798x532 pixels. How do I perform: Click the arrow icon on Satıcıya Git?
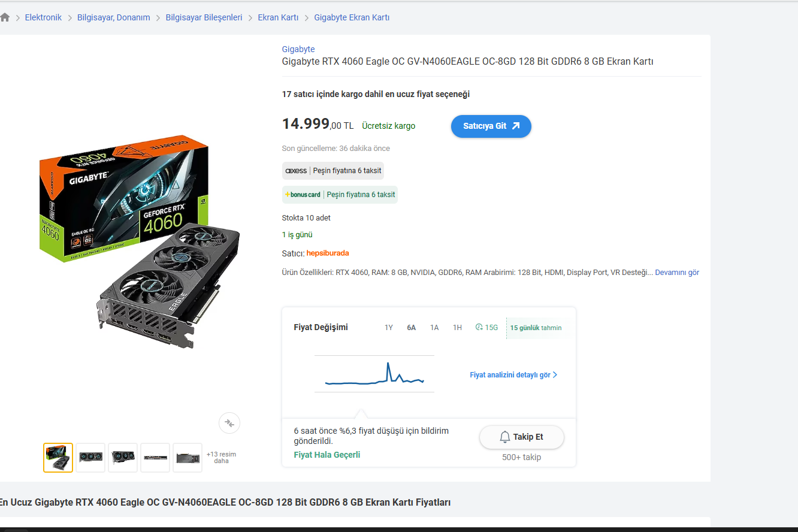coord(516,126)
